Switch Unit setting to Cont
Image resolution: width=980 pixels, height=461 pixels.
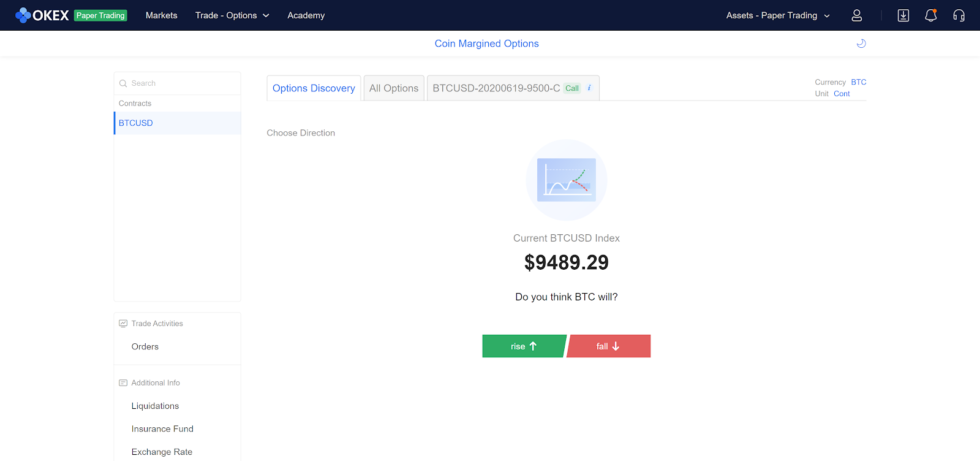tap(842, 94)
